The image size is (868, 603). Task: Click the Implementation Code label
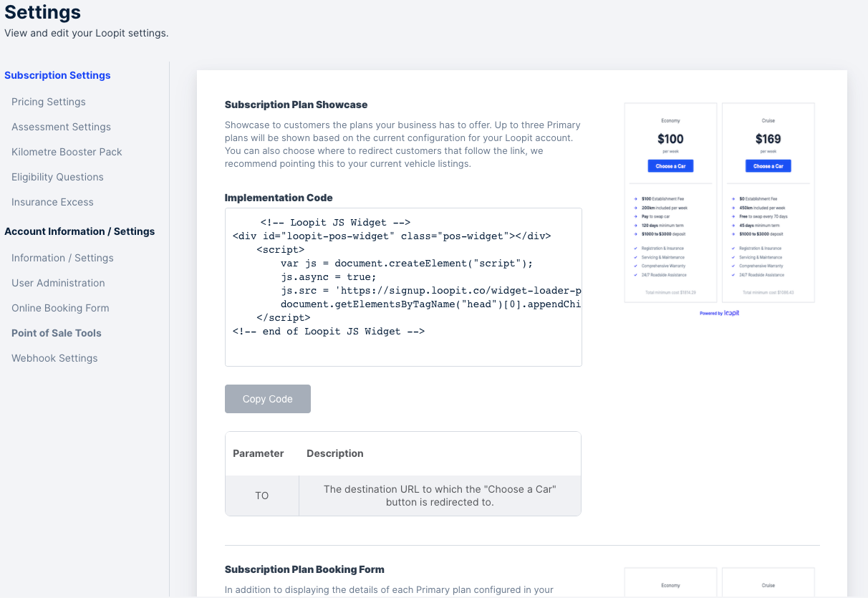pyautogui.click(x=279, y=198)
